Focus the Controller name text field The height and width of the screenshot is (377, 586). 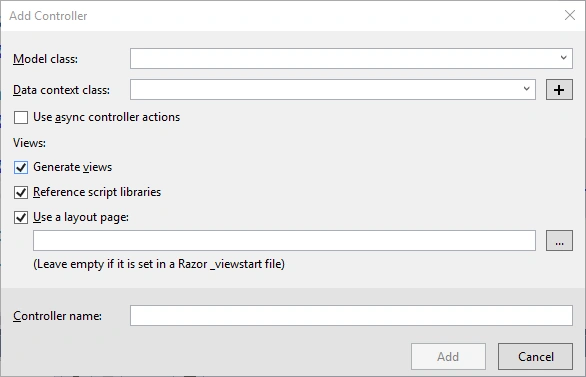pos(351,316)
